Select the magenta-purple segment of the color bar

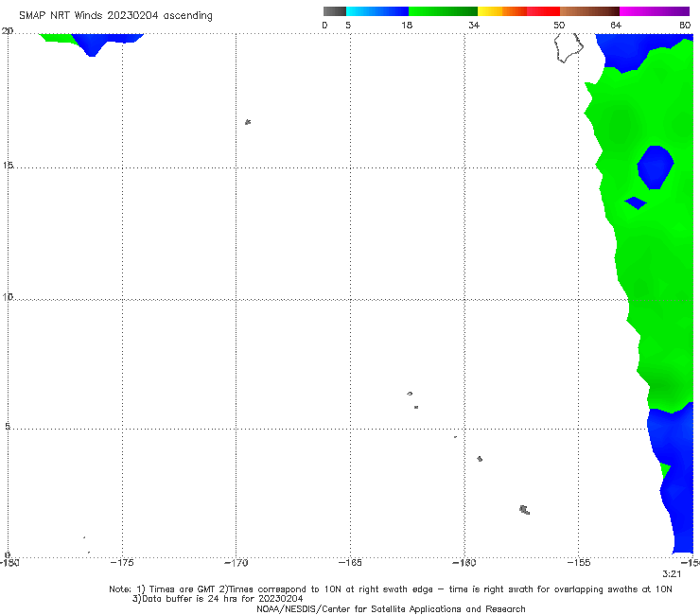(x=655, y=11)
